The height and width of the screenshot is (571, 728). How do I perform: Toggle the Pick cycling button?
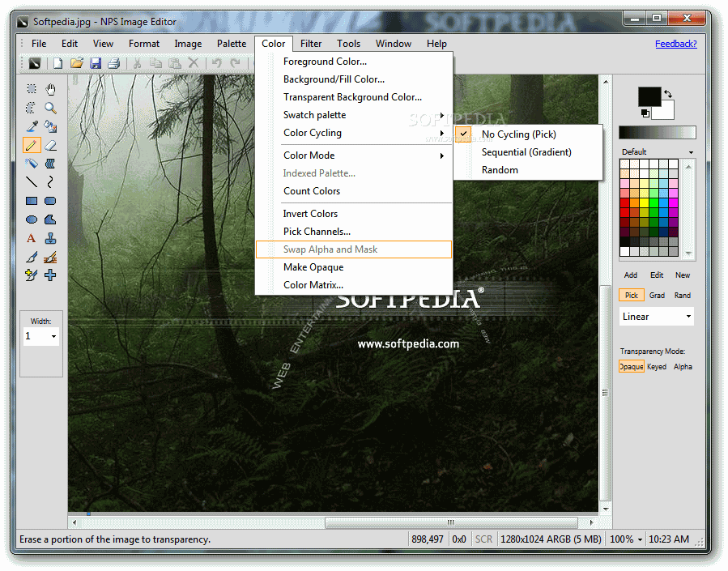[x=632, y=296]
